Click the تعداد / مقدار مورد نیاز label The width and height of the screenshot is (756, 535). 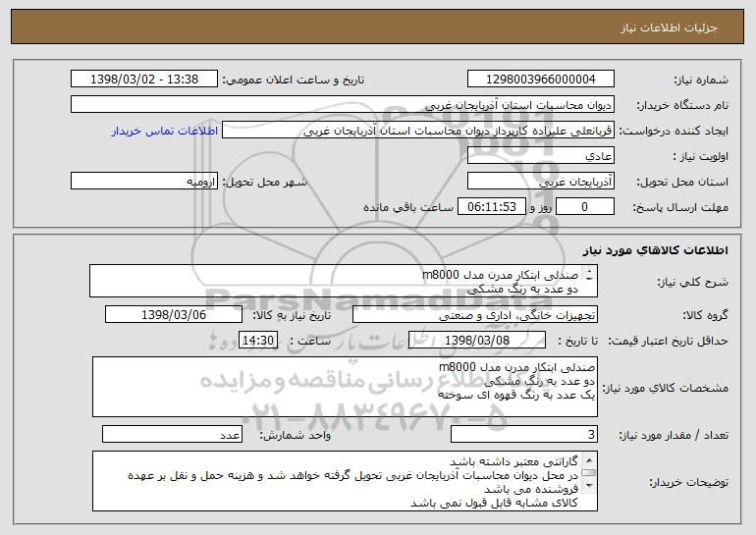pyautogui.click(x=674, y=435)
